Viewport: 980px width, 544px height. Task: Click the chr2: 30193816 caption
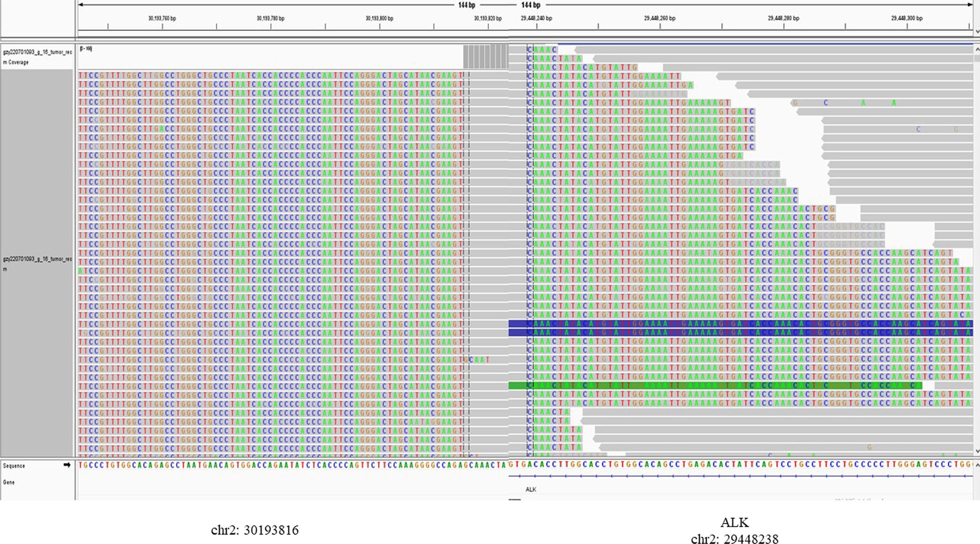click(x=254, y=530)
